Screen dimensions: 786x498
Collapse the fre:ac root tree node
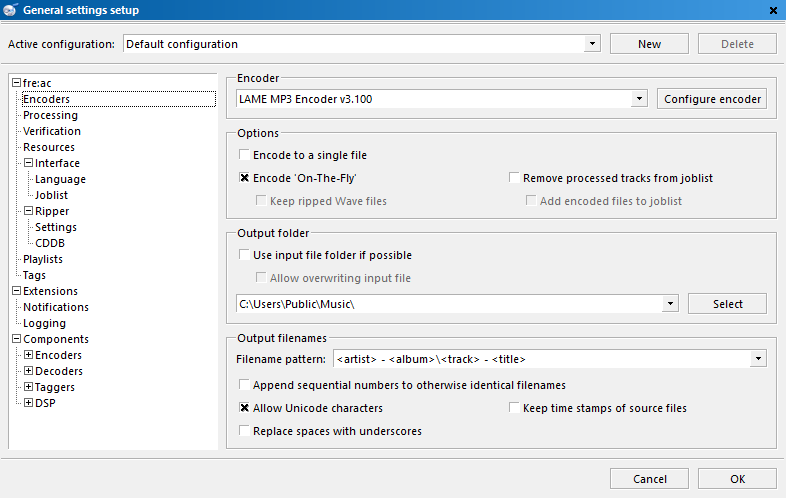[17, 83]
